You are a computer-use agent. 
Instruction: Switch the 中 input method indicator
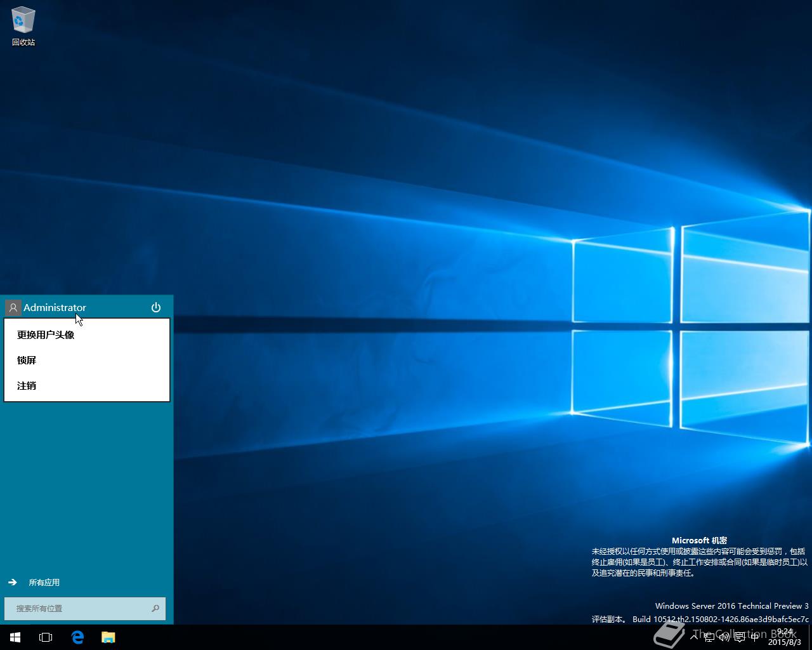pos(755,637)
